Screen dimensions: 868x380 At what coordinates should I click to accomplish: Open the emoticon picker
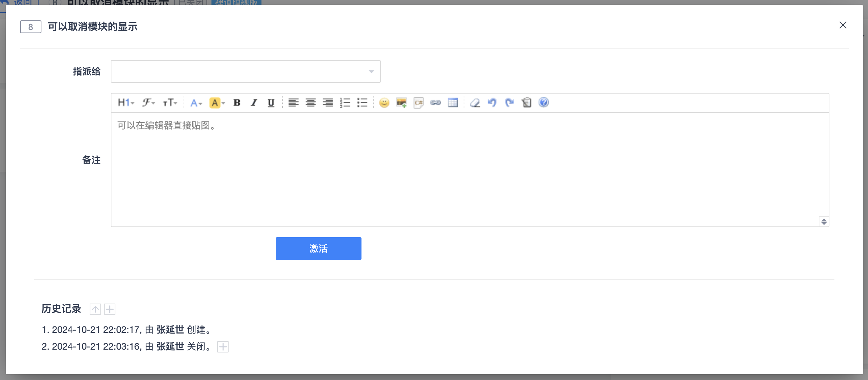click(384, 103)
